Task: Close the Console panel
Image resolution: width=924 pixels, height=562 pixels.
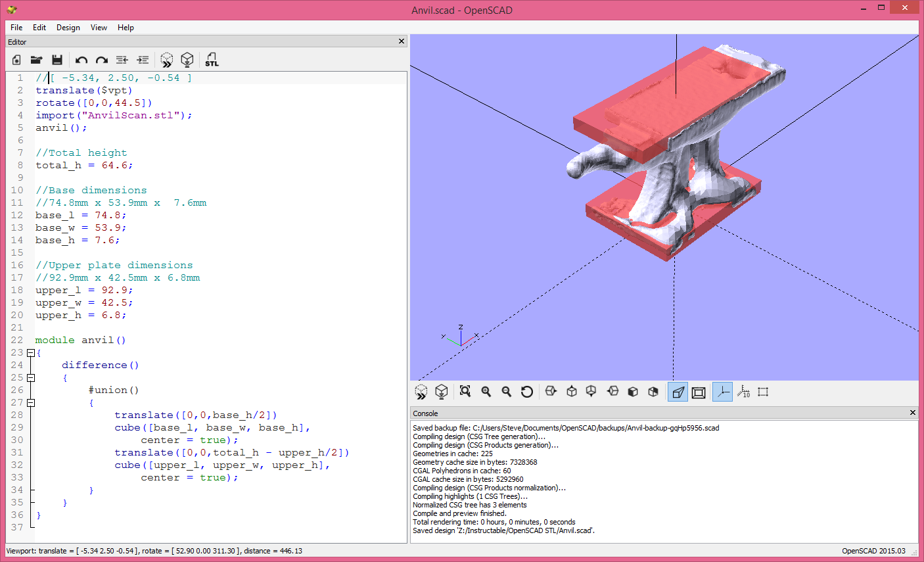Action: tap(913, 413)
